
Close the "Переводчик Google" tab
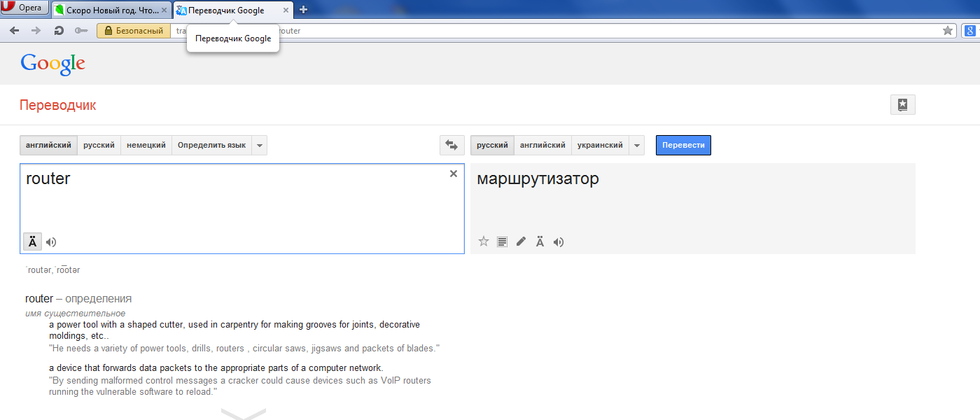286,10
